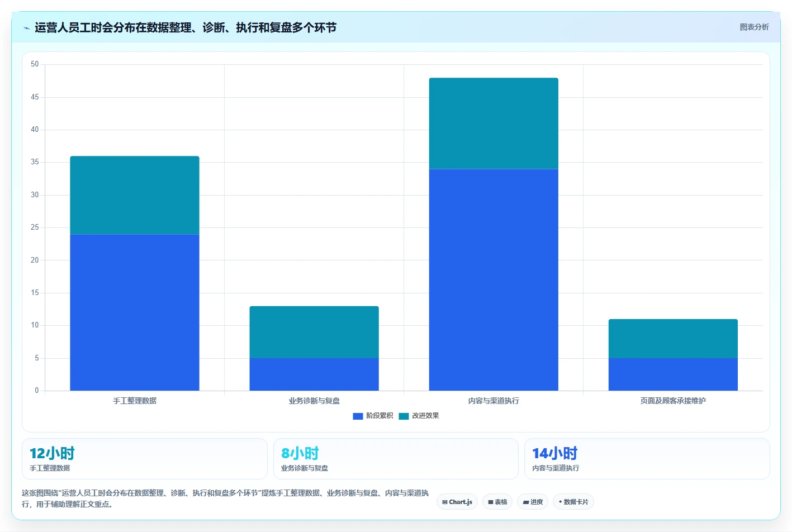
Task: Click the 改进效果 legend label
Action: [x=425, y=416]
